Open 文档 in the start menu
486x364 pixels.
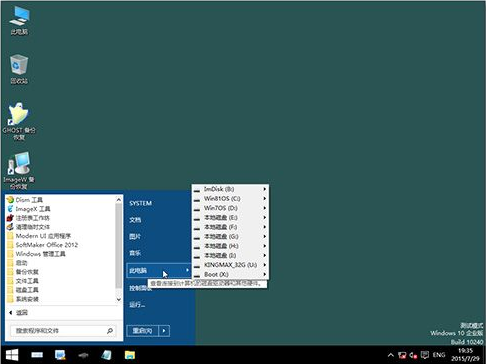[135, 220]
